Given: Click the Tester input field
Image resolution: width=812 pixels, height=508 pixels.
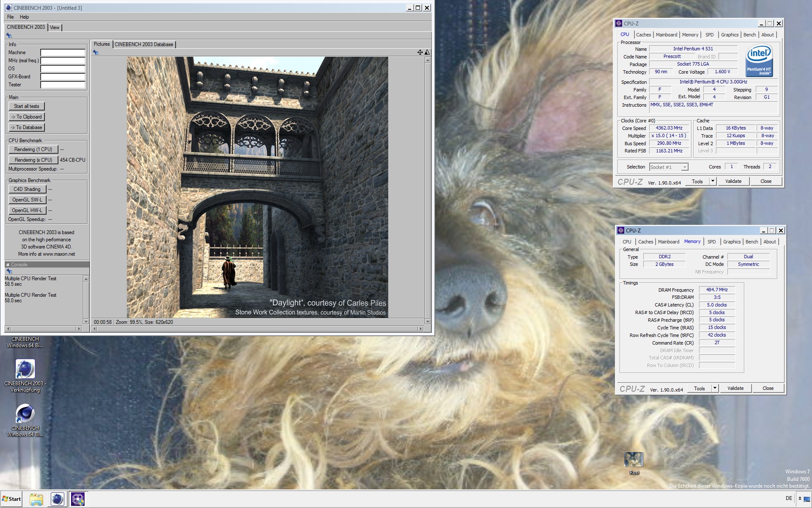Looking at the screenshot, I should tap(63, 85).
